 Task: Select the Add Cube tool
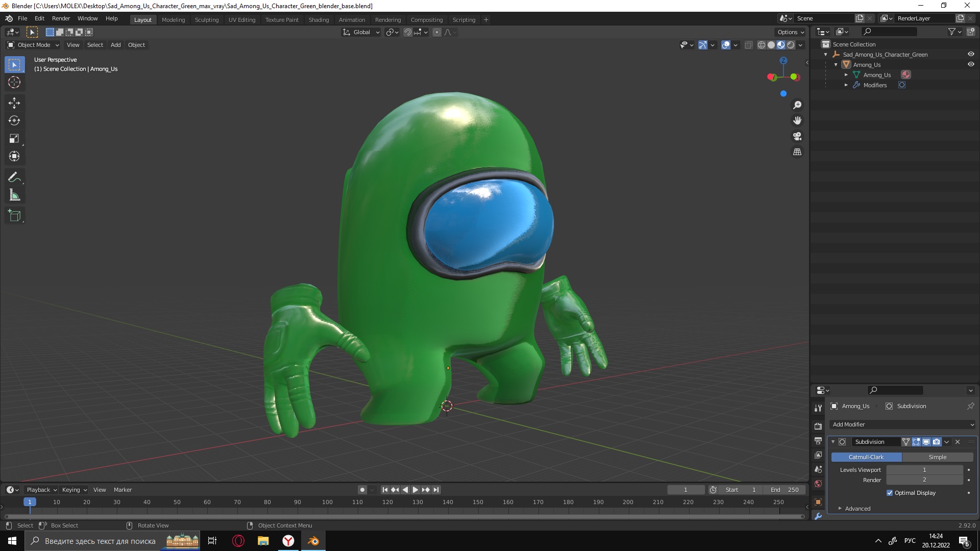(14, 216)
